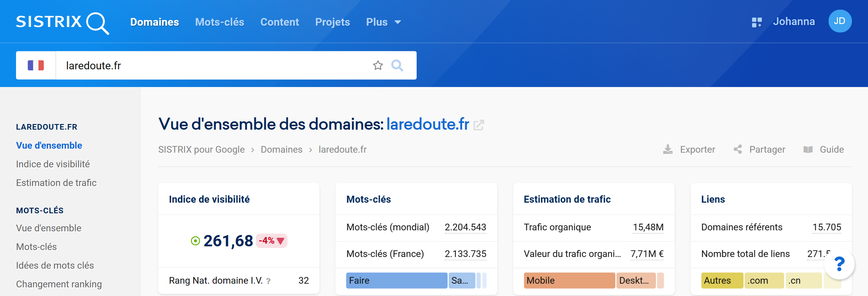Viewport: 868px width, 296px height.
Task: Select the French flag country selector
Action: pos(36,65)
